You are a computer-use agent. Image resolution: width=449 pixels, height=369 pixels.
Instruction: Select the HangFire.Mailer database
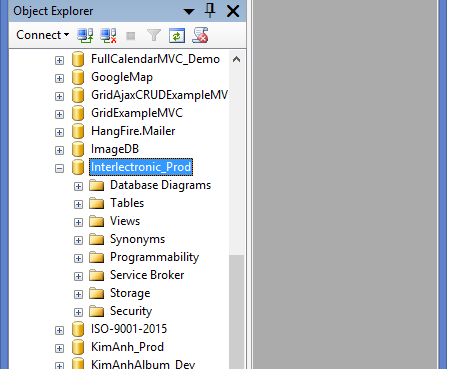pos(133,131)
